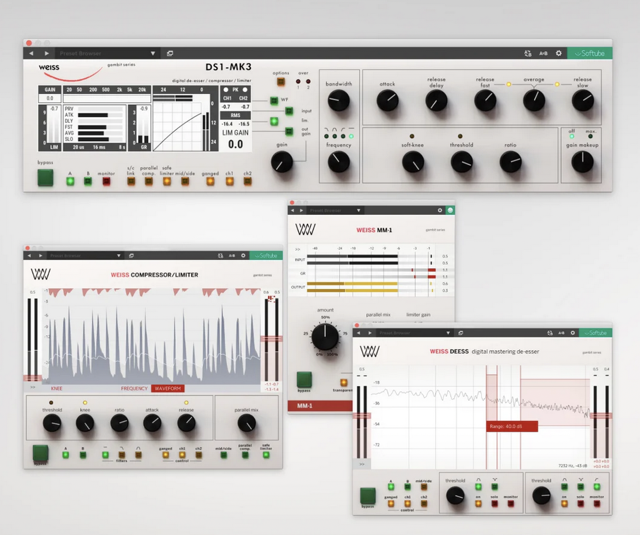This screenshot has height=535, width=640.
Task: Toggle options button on DS1-MK3
Action: click(281, 82)
